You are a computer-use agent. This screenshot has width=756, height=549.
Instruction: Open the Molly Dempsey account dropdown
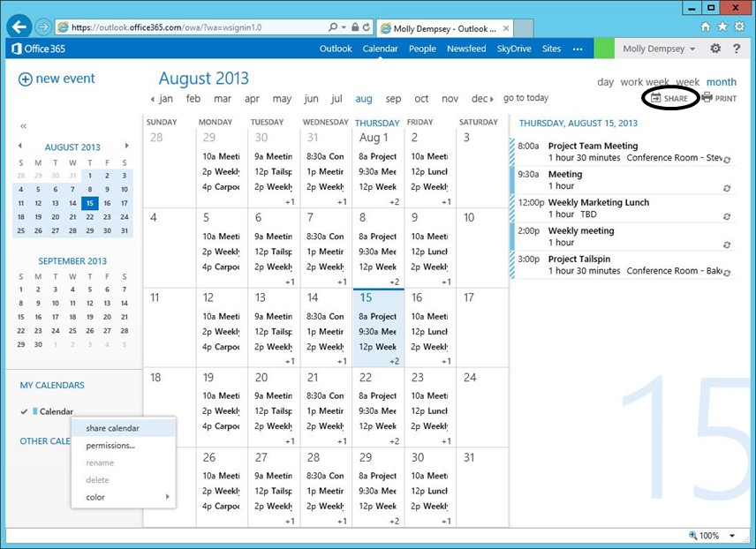tap(658, 49)
